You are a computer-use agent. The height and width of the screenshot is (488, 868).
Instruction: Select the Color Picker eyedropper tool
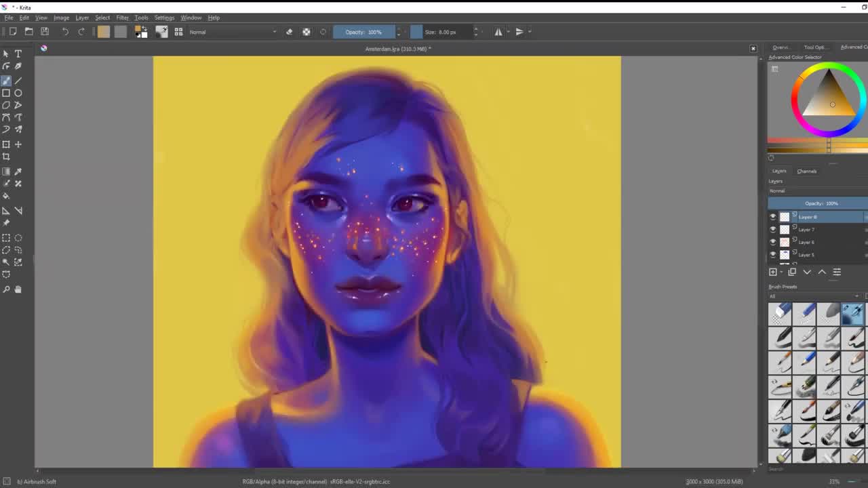pyautogui.click(x=18, y=171)
